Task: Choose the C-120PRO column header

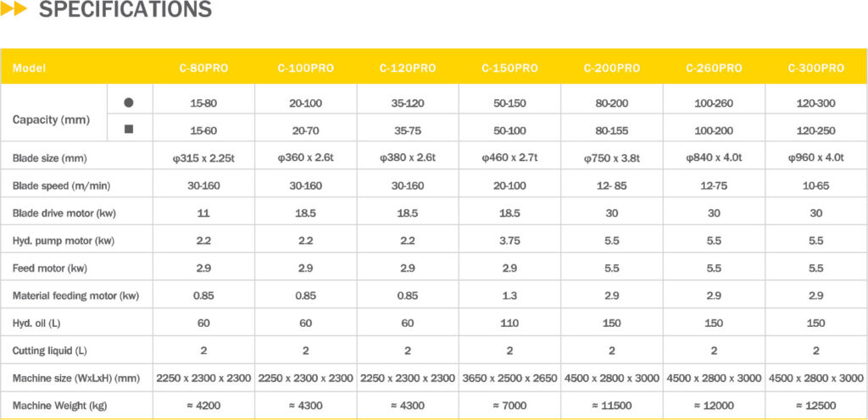Action: click(408, 69)
